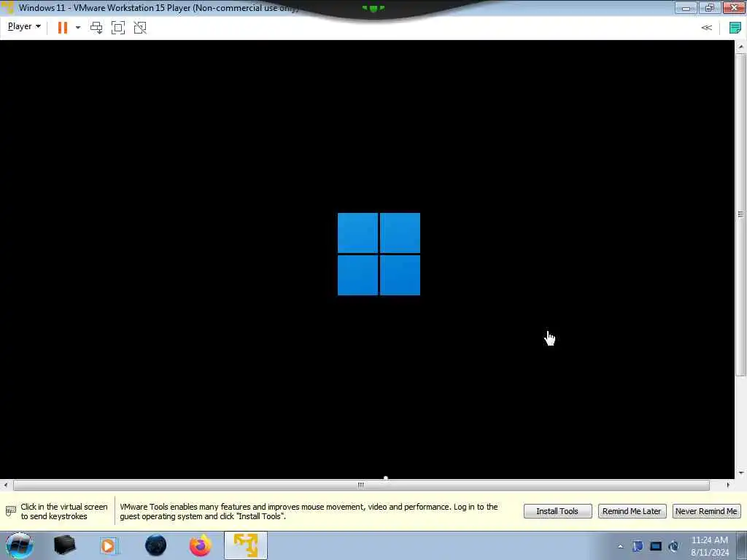Click the scroll down arrow
Image resolution: width=747 pixels, height=560 pixels.
pyautogui.click(x=740, y=472)
